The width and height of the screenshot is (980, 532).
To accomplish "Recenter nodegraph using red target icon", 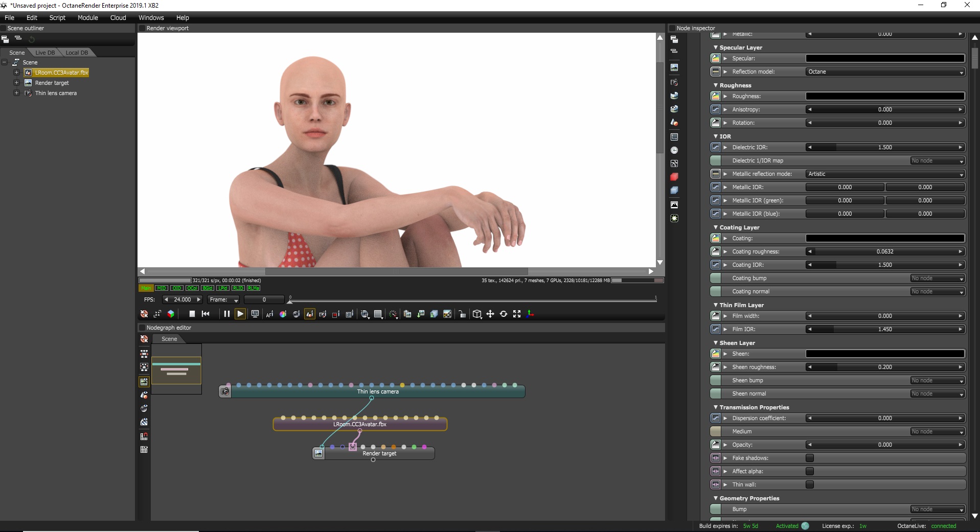I will pos(144,339).
